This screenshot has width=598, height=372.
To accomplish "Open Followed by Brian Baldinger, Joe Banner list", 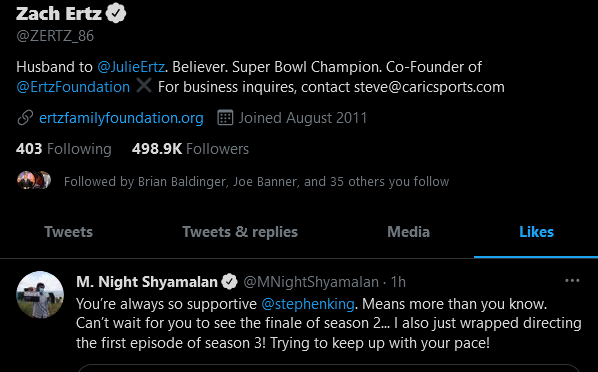I will point(256,182).
